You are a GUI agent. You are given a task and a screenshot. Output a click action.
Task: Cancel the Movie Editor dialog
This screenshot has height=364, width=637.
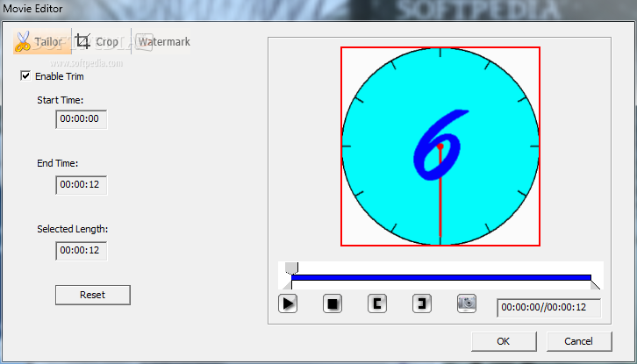click(x=579, y=341)
